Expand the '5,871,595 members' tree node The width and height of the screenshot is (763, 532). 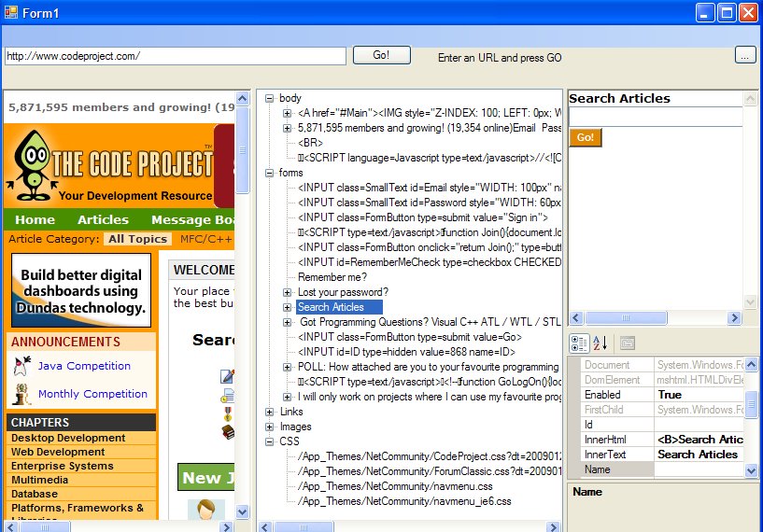click(287, 129)
